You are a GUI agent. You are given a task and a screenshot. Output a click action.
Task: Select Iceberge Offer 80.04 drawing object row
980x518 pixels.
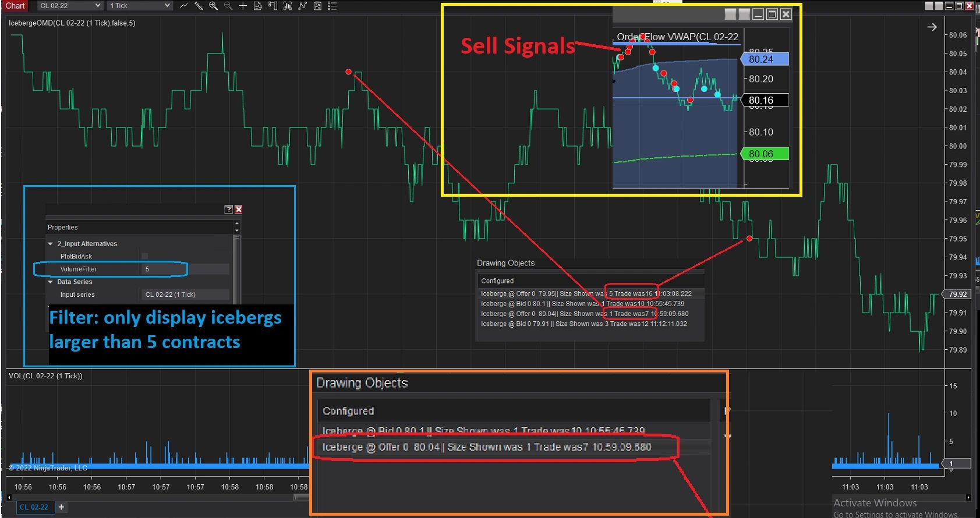(487, 447)
